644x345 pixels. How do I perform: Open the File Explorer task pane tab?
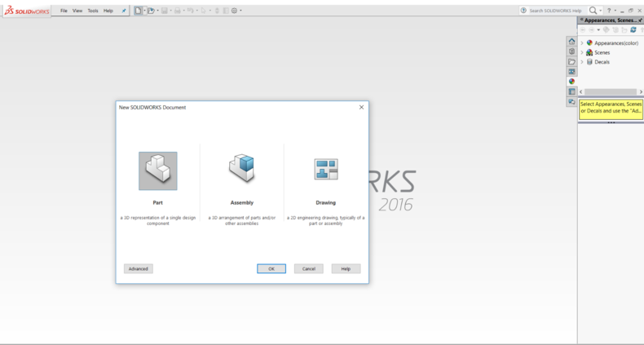pyautogui.click(x=571, y=62)
